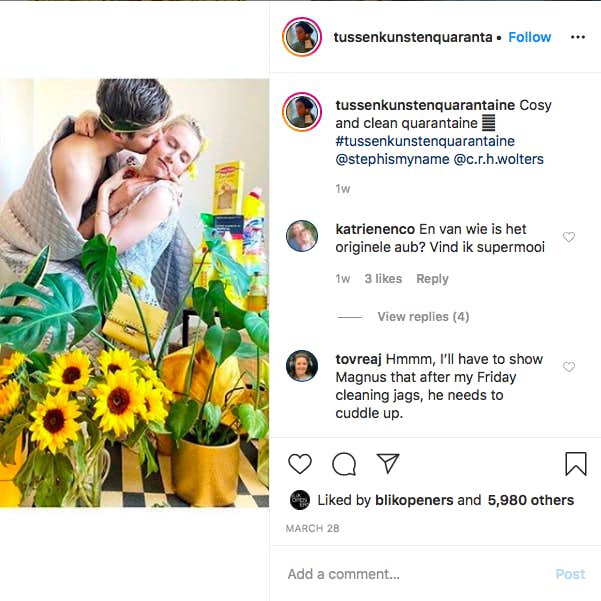The image size is (601, 601).
Task: View the 5,980 others who liked
Action: coord(530,500)
